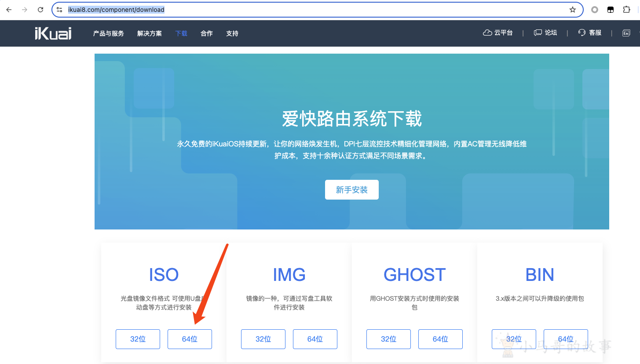Click the IMG heading
This screenshot has width=640, height=364.
289,275
